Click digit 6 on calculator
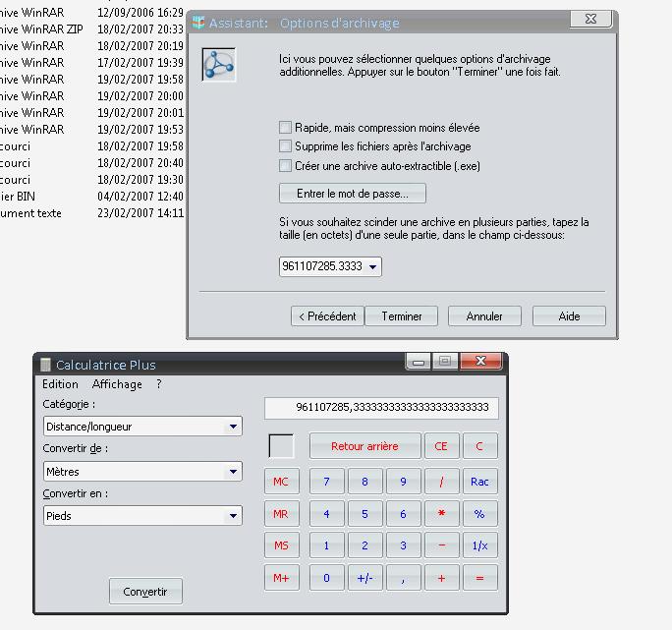 pos(403,514)
